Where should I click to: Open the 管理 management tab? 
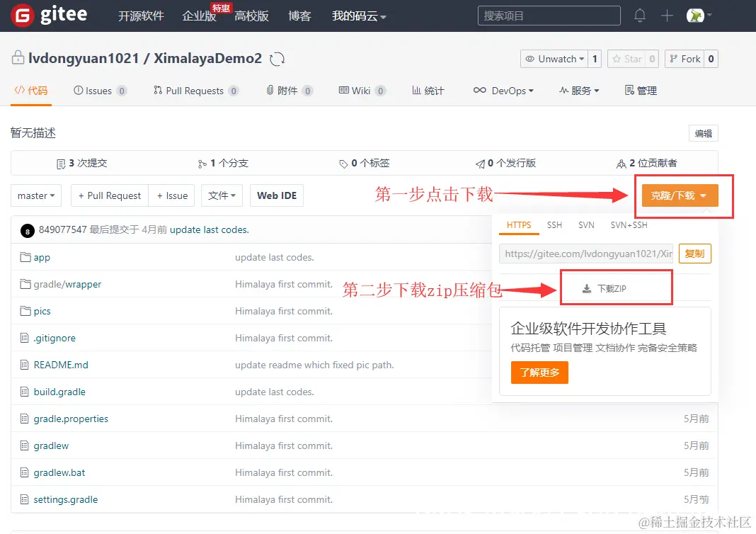pyautogui.click(x=641, y=91)
